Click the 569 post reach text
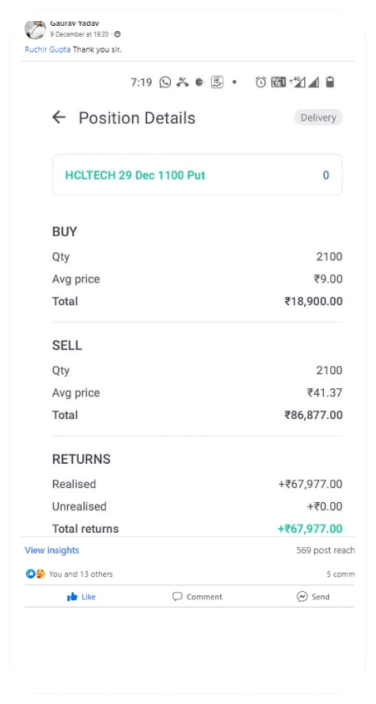This screenshot has width=376, height=704. 325,550
